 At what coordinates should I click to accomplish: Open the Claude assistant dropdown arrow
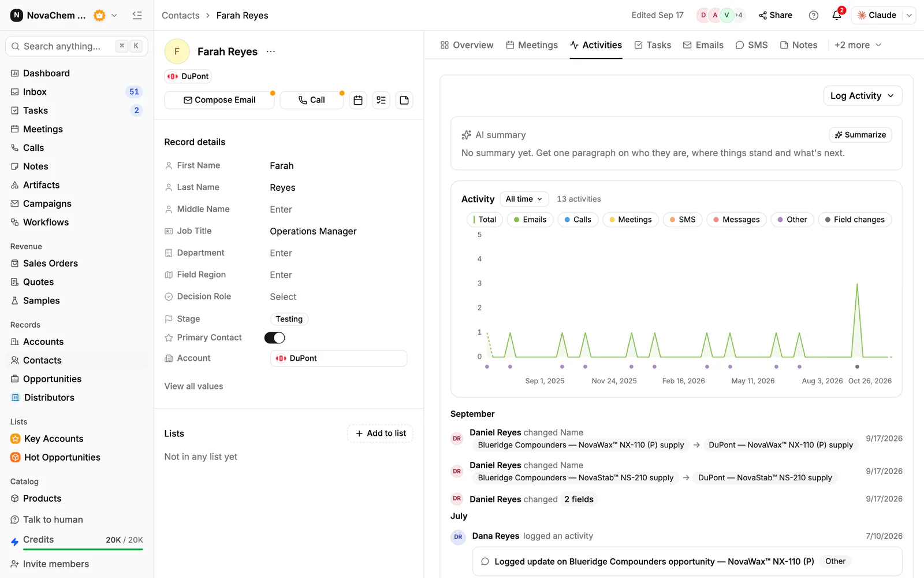909,16
